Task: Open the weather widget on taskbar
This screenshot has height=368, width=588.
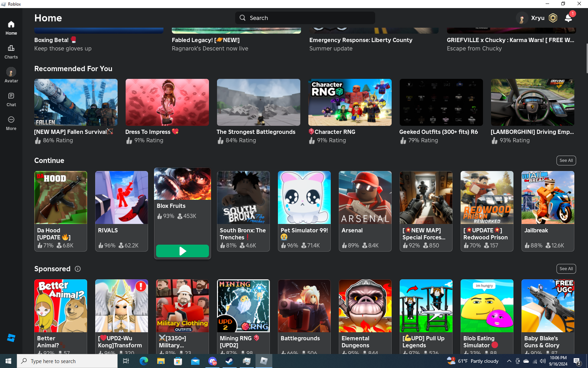Action: tap(473, 361)
